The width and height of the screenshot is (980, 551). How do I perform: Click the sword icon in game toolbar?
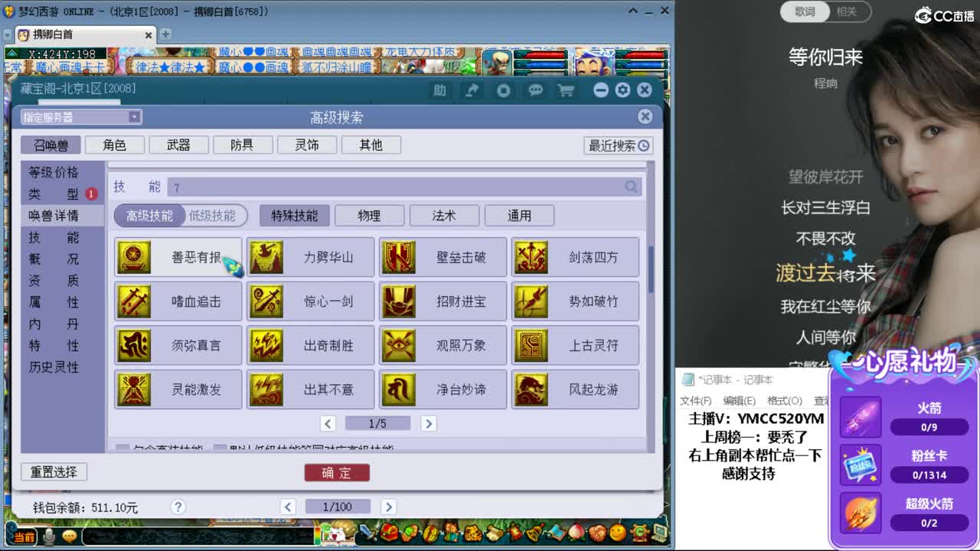tap(369, 531)
